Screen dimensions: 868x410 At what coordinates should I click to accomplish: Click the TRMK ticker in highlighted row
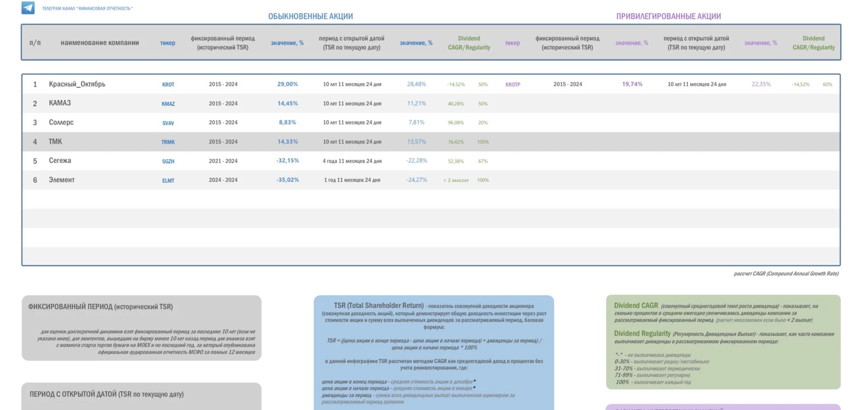click(x=168, y=142)
